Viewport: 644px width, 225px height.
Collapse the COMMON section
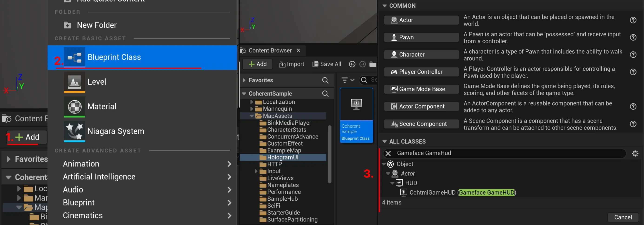pyautogui.click(x=385, y=6)
